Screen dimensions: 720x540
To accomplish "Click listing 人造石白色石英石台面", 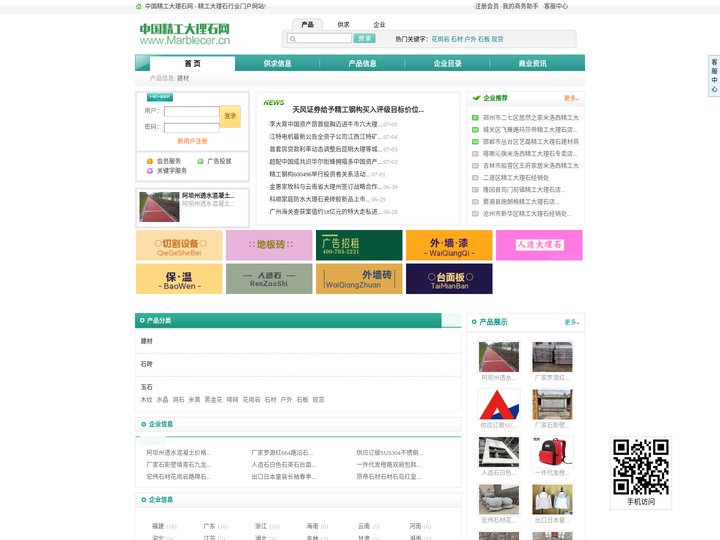I will click(x=283, y=465).
